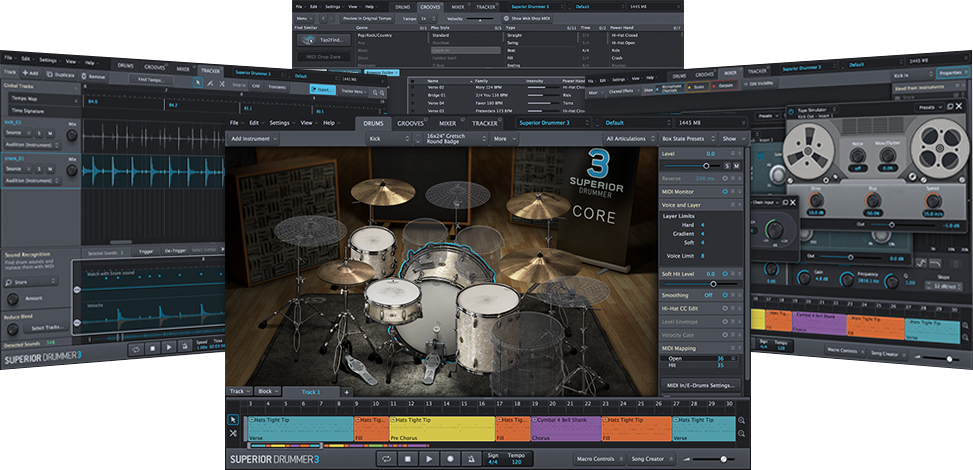Click Select Tracks button under Reduce Bleed
The height and width of the screenshot is (470, 973).
47,327
